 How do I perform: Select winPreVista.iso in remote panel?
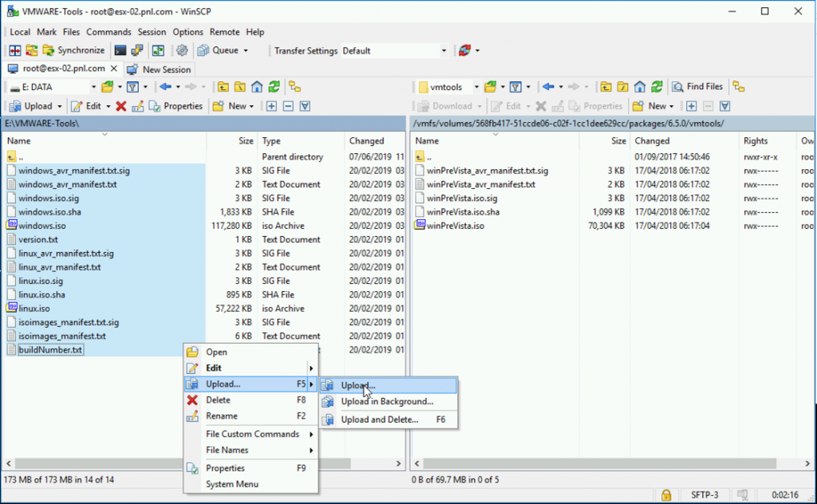[455, 226]
